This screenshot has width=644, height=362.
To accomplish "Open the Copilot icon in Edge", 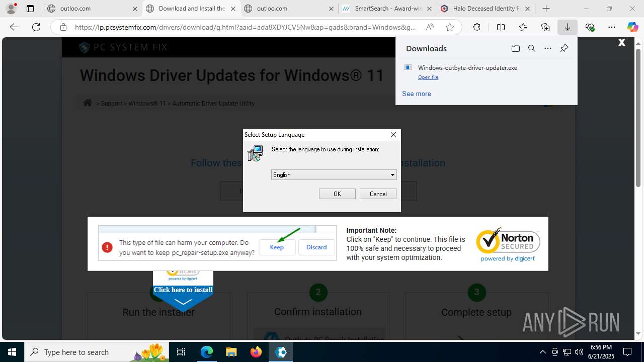I will [x=632, y=27].
